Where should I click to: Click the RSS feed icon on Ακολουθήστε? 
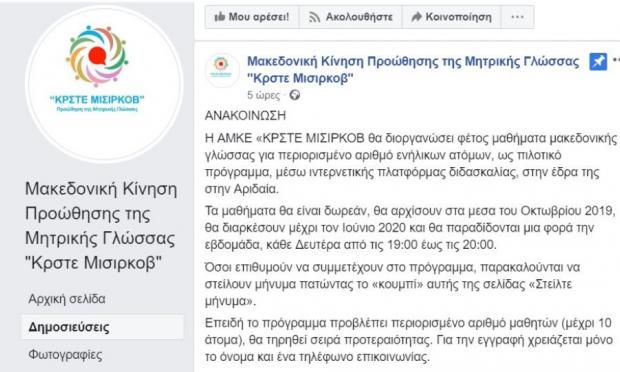point(314,17)
